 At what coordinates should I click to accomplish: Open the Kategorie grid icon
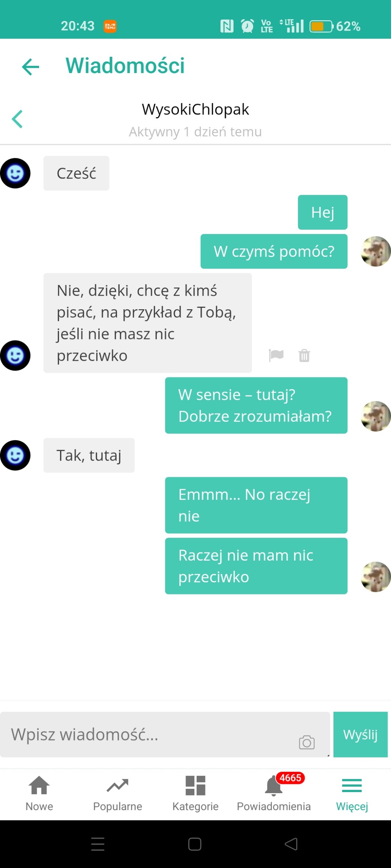click(x=195, y=793)
